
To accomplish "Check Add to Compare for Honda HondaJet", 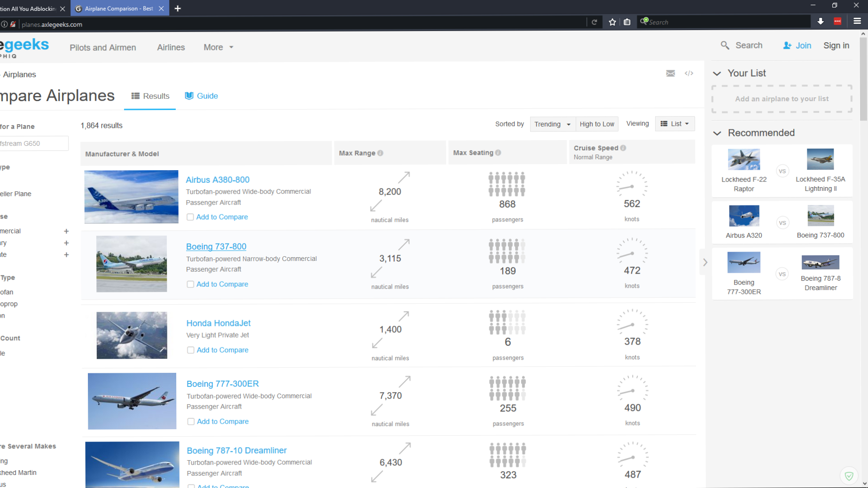I will tap(191, 350).
